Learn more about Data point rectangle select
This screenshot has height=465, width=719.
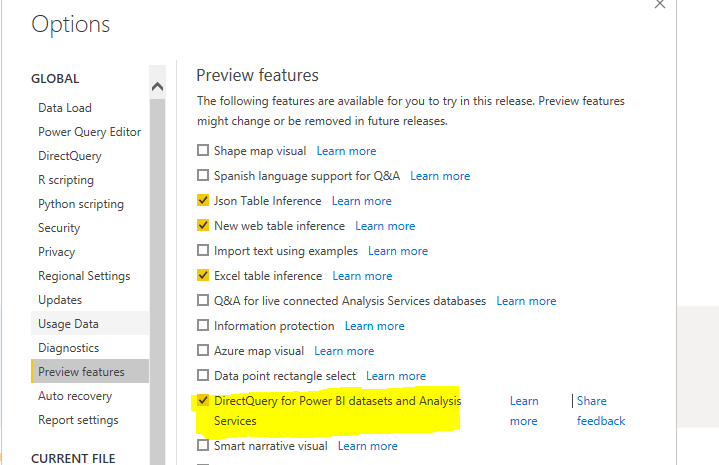[396, 376]
